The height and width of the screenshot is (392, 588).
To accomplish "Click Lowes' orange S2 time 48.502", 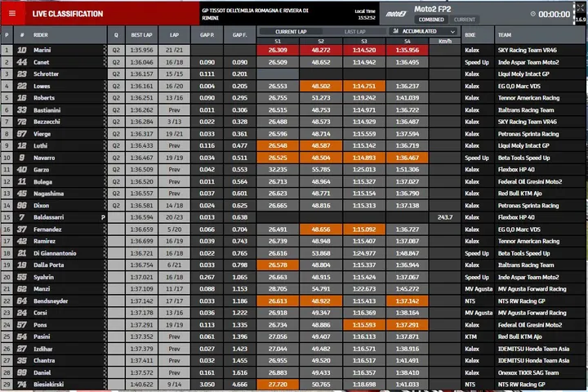I will (321, 86).
